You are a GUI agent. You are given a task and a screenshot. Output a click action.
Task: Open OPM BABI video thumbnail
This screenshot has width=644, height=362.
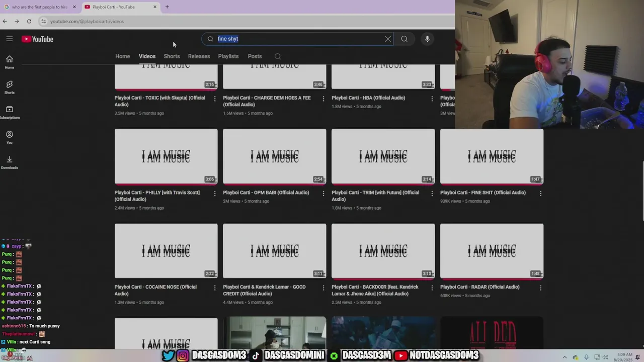tap(275, 156)
